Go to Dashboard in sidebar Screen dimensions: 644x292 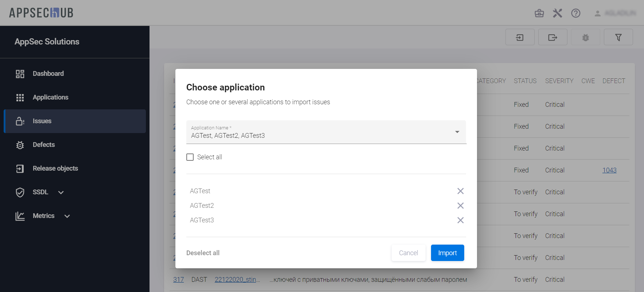pyautogui.click(x=48, y=74)
